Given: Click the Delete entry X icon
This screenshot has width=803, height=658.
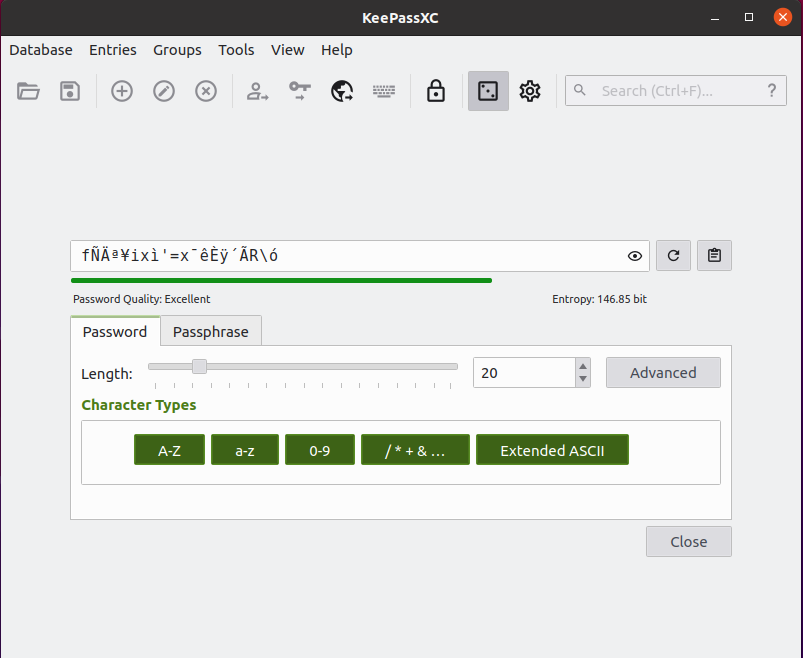Looking at the screenshot, I should [x=206, y=91].
